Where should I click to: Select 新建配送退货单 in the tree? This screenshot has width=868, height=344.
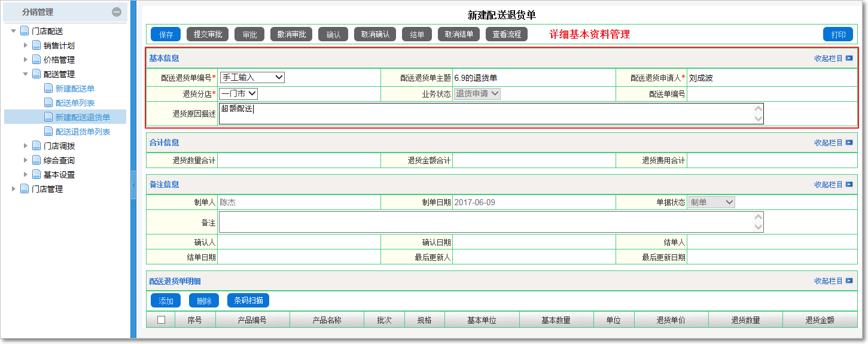pyautogui.click(x=83, y=117)
